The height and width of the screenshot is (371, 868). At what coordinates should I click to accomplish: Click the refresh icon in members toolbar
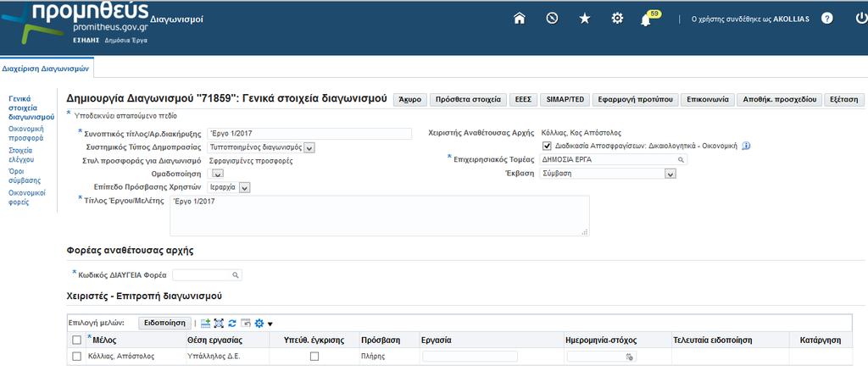[232, 324]
